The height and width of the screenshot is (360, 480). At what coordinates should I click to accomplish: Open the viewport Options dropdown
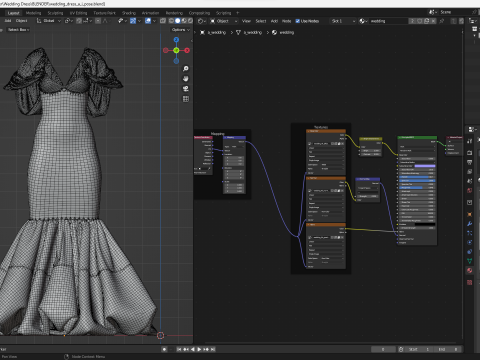coord(181,30)
